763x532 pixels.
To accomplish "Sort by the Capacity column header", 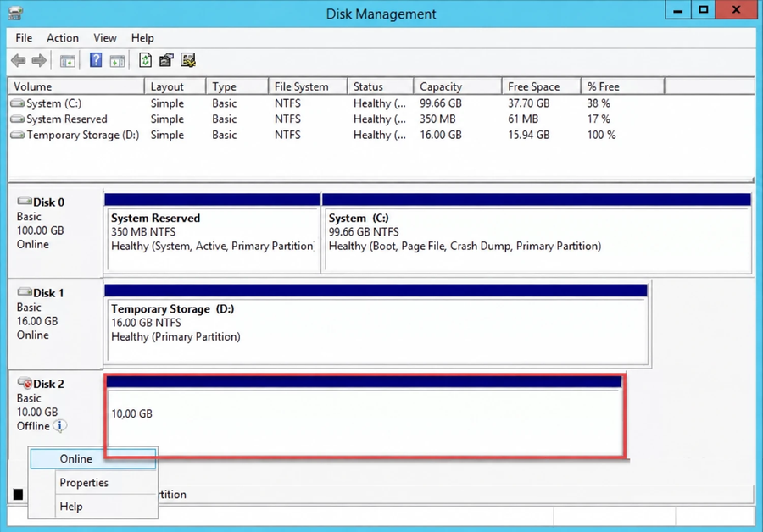I will point(458,86).
